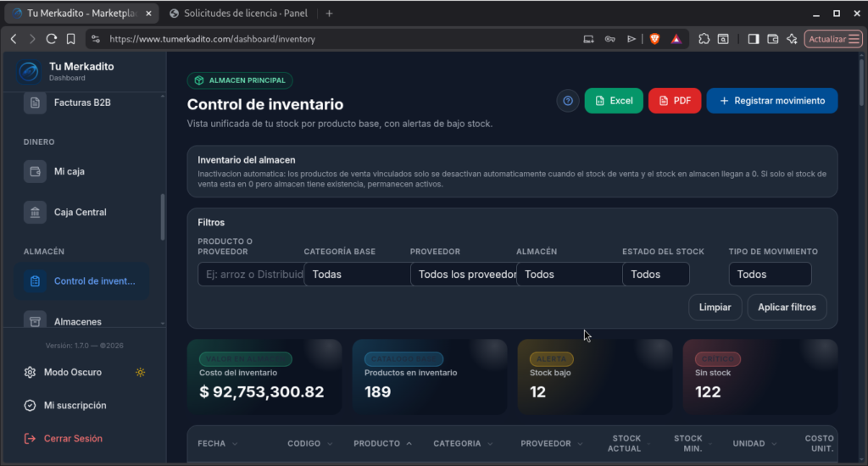This screenshot has width=868, height=466.
Task: Switch to Solicitudes de licencia tab
Action: (239, 14)
